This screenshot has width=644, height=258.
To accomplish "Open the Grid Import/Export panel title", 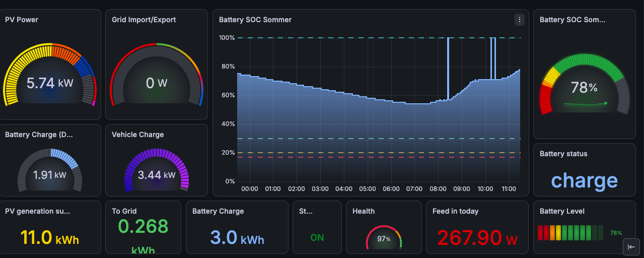I will point(144,20).
